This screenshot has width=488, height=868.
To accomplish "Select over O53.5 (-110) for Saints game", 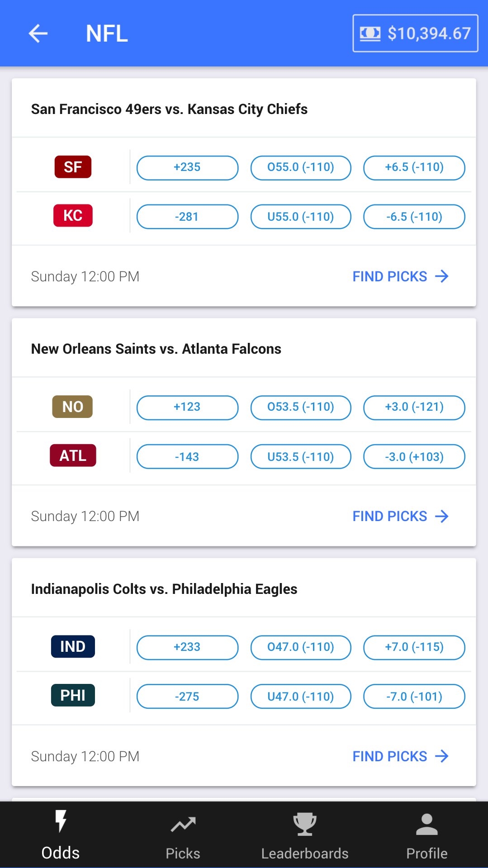I will click(x=300, y=408).
